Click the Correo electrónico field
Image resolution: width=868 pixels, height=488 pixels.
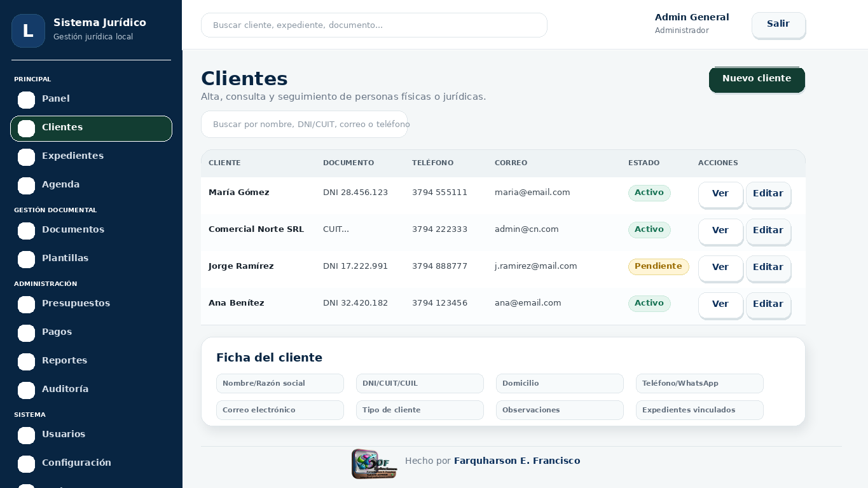[x=280, y=410]
